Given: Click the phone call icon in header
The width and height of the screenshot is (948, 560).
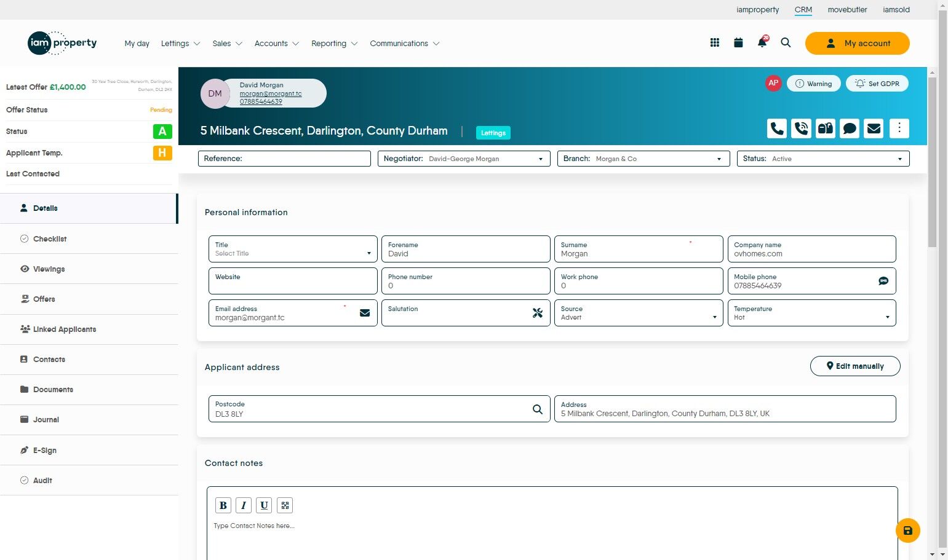Looking at the screenshot, I should point(777,128).
